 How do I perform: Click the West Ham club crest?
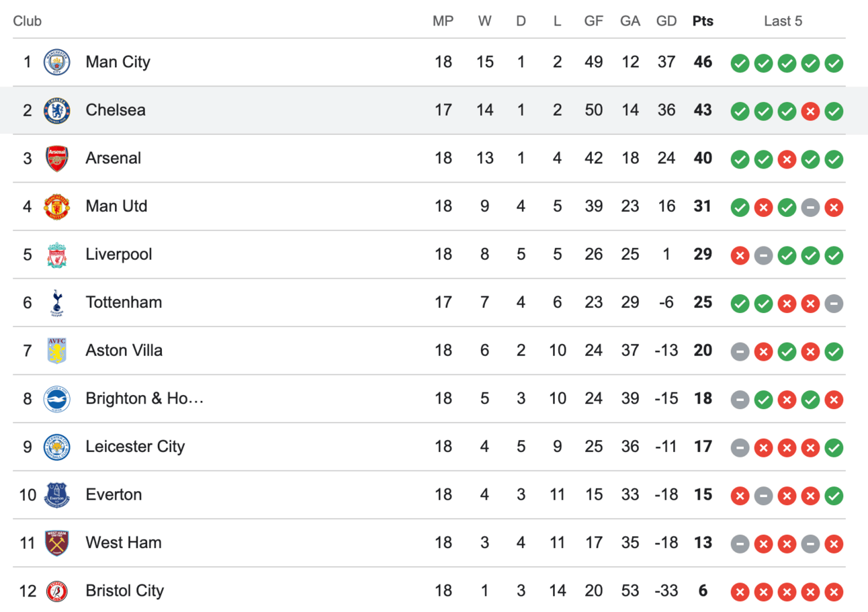click(56, 543)
